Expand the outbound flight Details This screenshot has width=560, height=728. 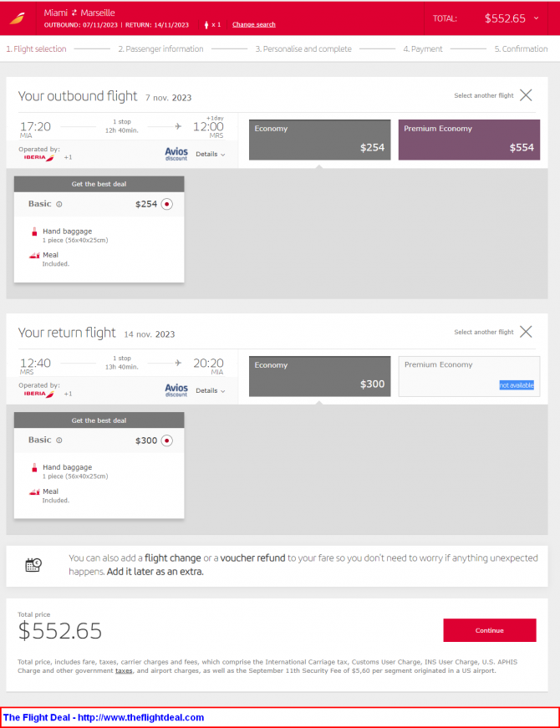[211, 154]
